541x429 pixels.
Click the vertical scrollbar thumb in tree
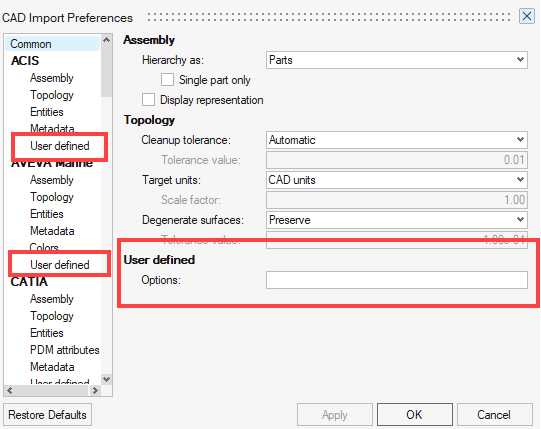click(107, 71)
